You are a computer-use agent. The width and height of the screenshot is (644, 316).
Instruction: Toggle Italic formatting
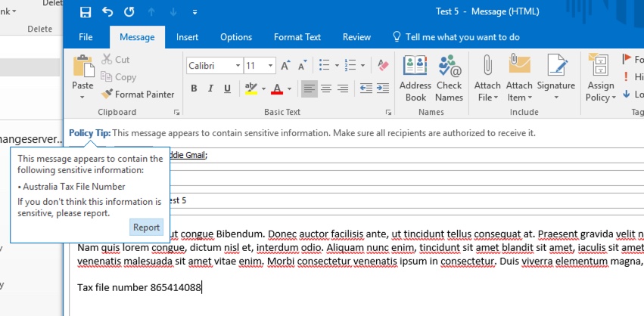coord(211,89)
